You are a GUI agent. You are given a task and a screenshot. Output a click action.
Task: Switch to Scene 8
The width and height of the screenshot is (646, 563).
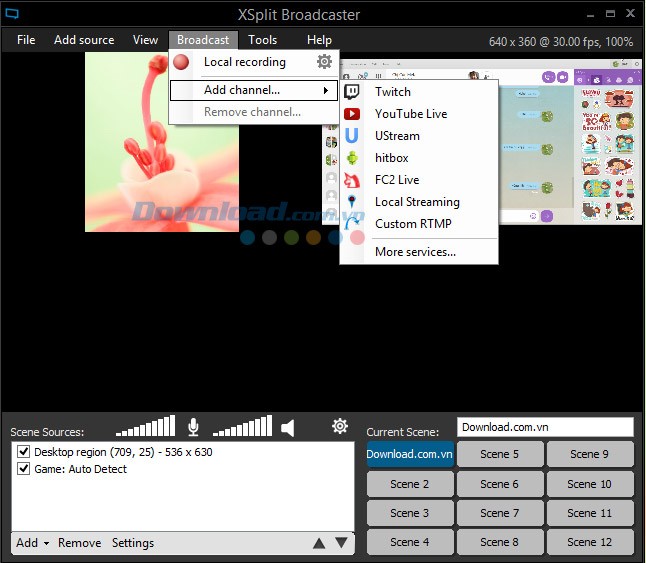tap(500, 542)
